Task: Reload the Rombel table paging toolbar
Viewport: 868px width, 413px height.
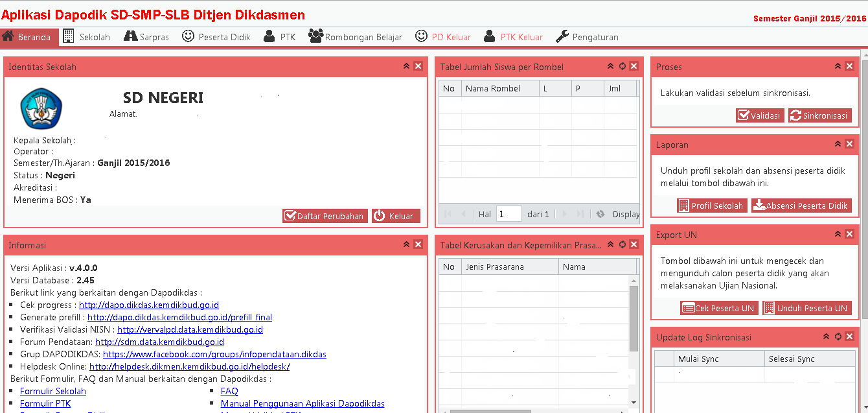Action: [x=600, y=214]
